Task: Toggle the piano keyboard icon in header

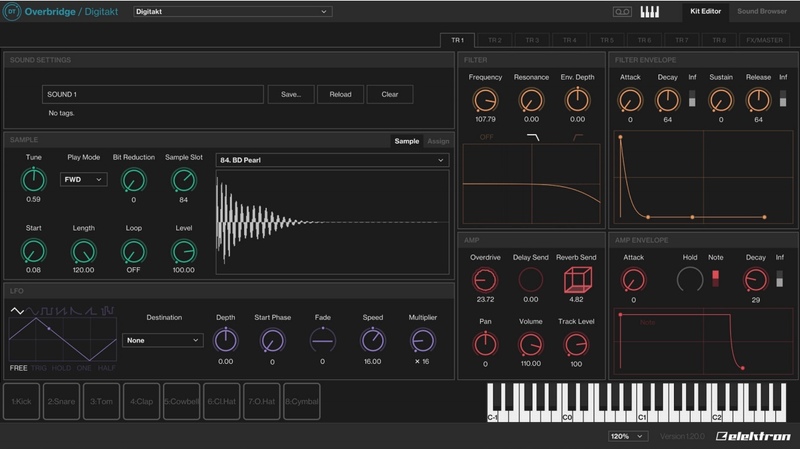Action: point(650,12)
